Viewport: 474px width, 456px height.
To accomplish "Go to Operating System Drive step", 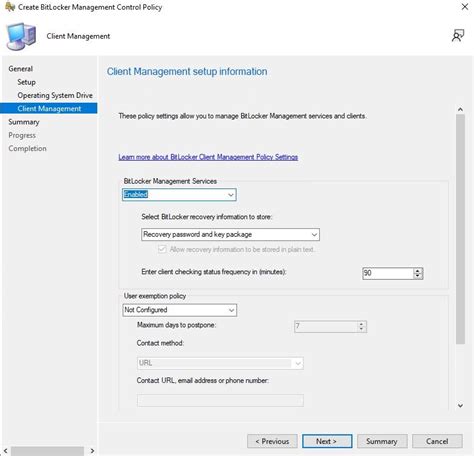I will pyautogui.click(x=55, y=95).
